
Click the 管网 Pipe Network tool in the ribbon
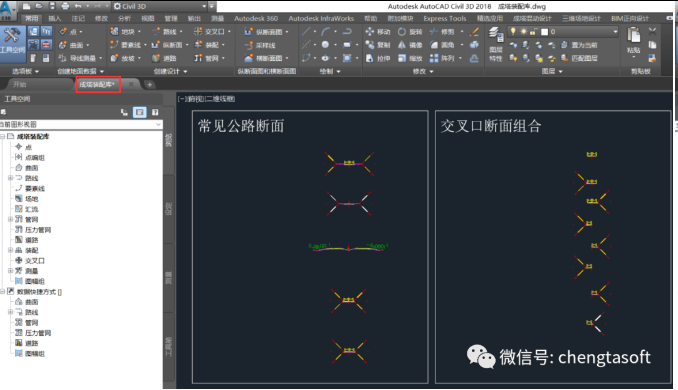coord(209,58)
